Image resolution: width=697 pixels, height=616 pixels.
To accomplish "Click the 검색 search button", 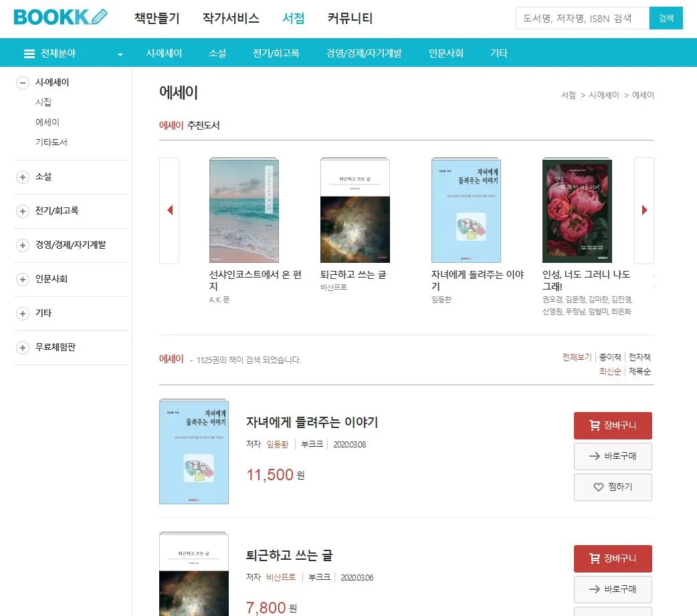I will [x=666, y=18].
